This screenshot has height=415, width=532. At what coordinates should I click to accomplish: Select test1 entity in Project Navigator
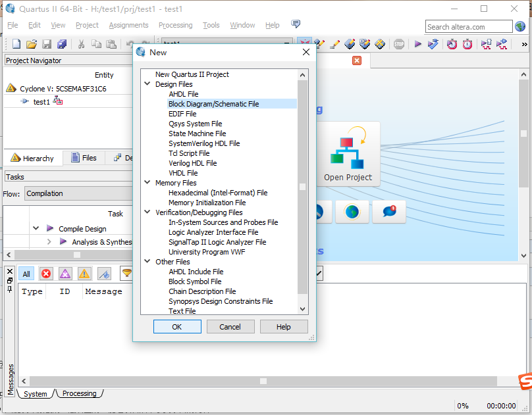[41, 102]
